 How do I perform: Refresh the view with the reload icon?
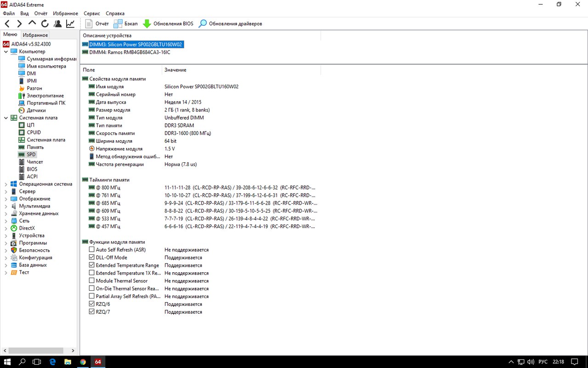pyautogui.click(x=45, y=23)
